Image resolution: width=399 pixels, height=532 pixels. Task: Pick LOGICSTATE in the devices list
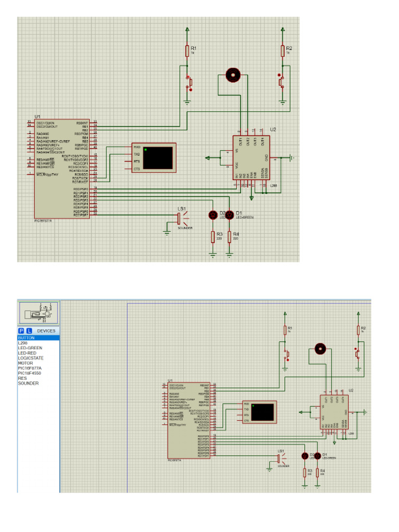click(x=31, y=358)
